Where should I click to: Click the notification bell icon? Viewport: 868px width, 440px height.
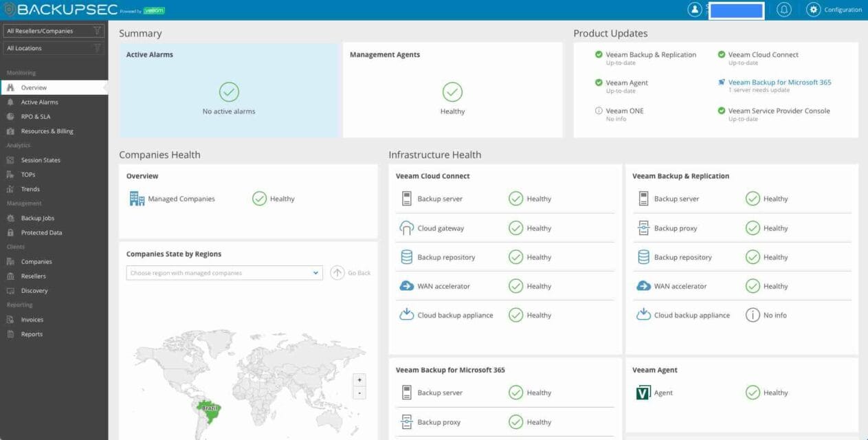(x=783, y=9)
